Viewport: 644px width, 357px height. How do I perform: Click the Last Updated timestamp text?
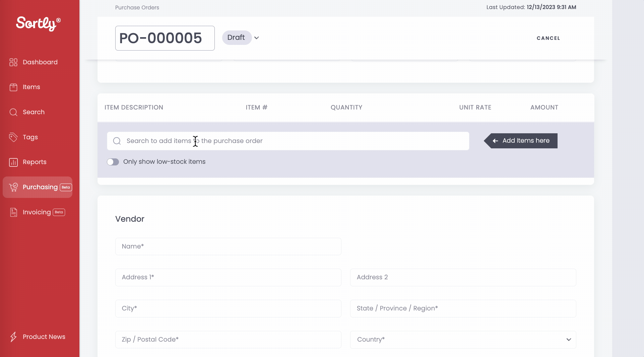tap(531, 7)
